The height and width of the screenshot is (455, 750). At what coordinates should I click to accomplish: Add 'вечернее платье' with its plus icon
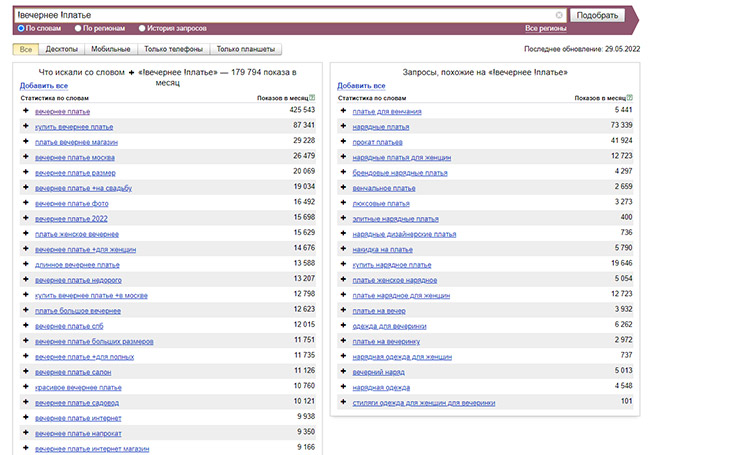pyautogui.click(x=26, y=111)
